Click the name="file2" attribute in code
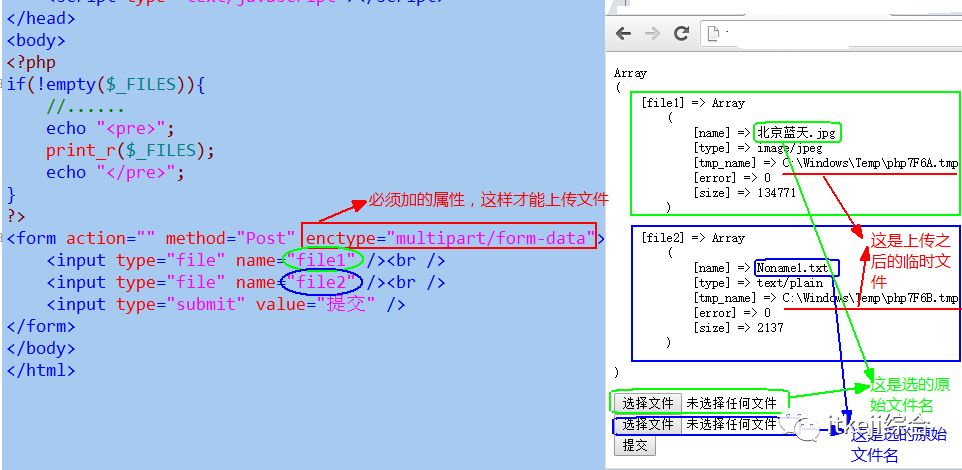The image size is (962, 470). (x=296, y=282)
